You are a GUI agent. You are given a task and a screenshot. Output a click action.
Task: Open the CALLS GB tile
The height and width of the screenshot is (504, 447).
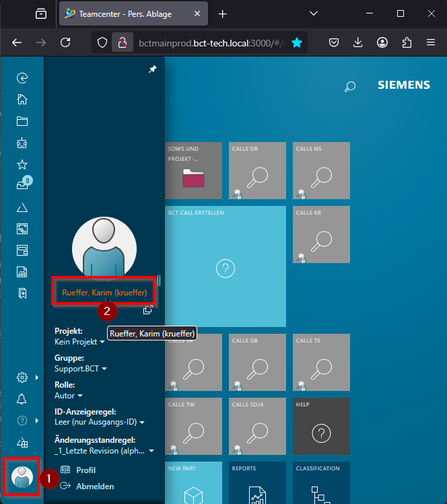257,362
